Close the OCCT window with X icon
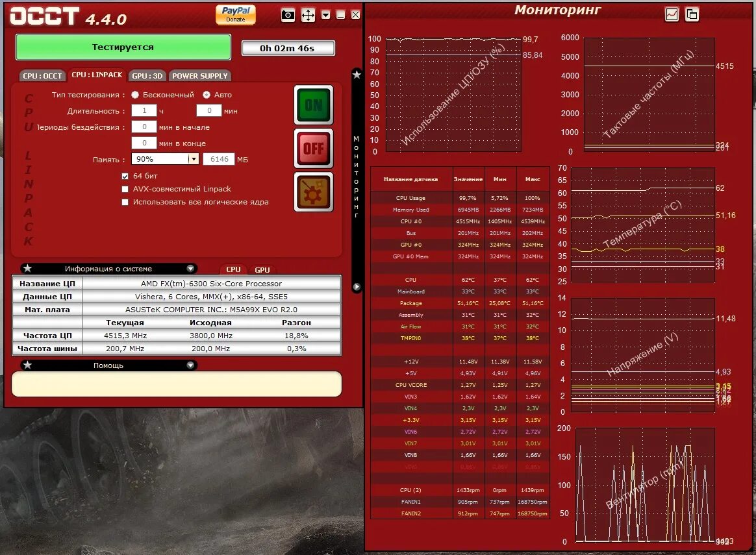 (x=355, y=15)
